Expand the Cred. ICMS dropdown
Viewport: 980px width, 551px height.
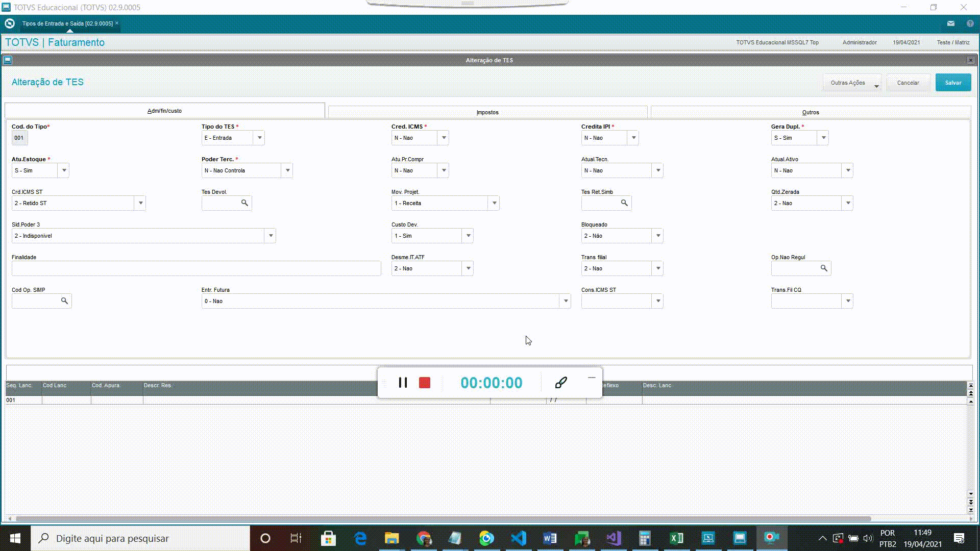[x=444, y=138]
